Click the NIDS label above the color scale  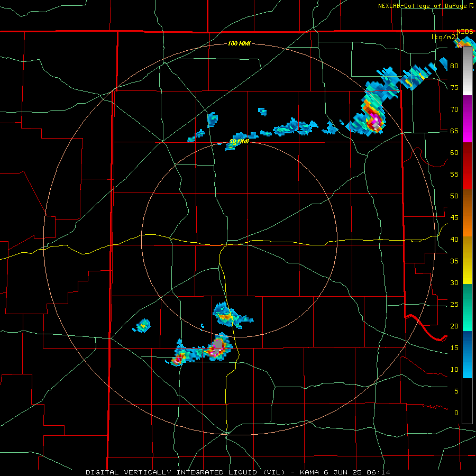pos(464,32)
